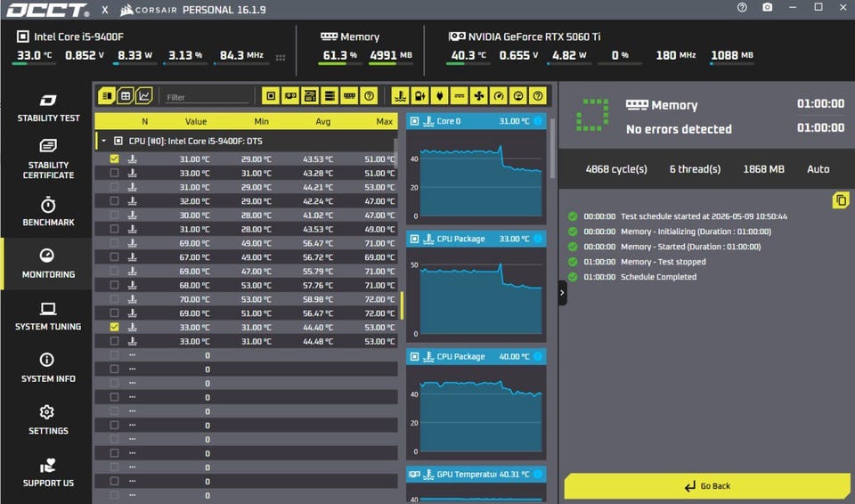This screenshot has height=504, width=855.
Task: Select Monitoring in sidebar
Action: [x=48, y=264]
